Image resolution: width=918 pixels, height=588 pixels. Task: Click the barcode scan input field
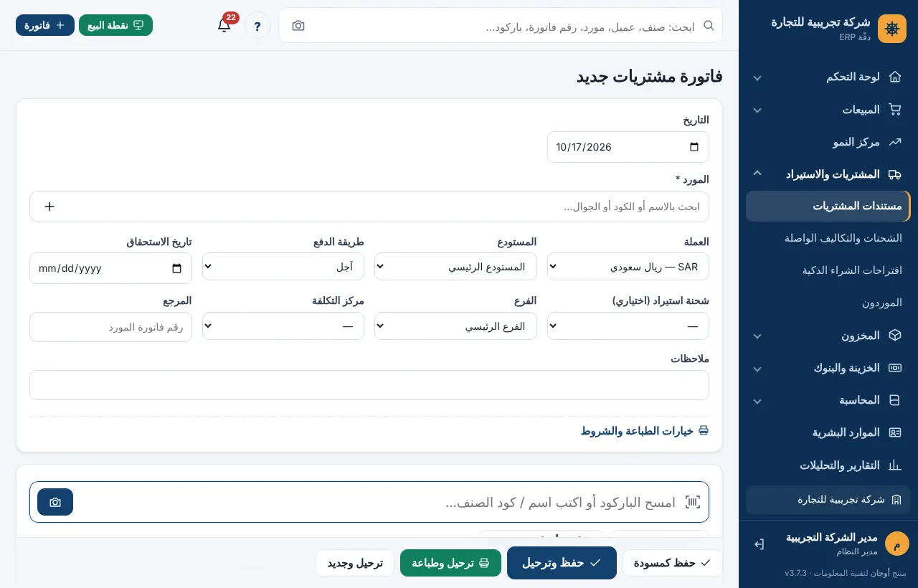pos(369,502)
